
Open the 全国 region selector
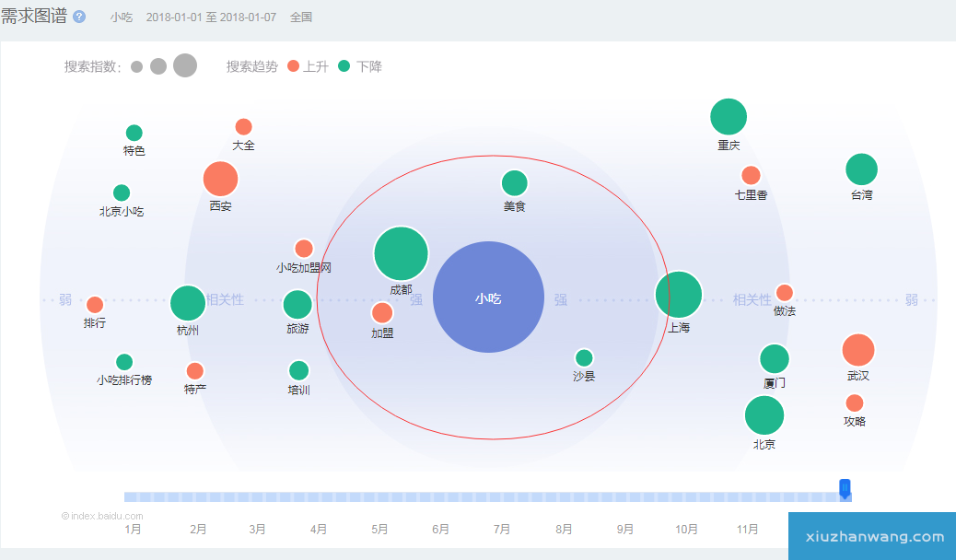click(301, 17)
